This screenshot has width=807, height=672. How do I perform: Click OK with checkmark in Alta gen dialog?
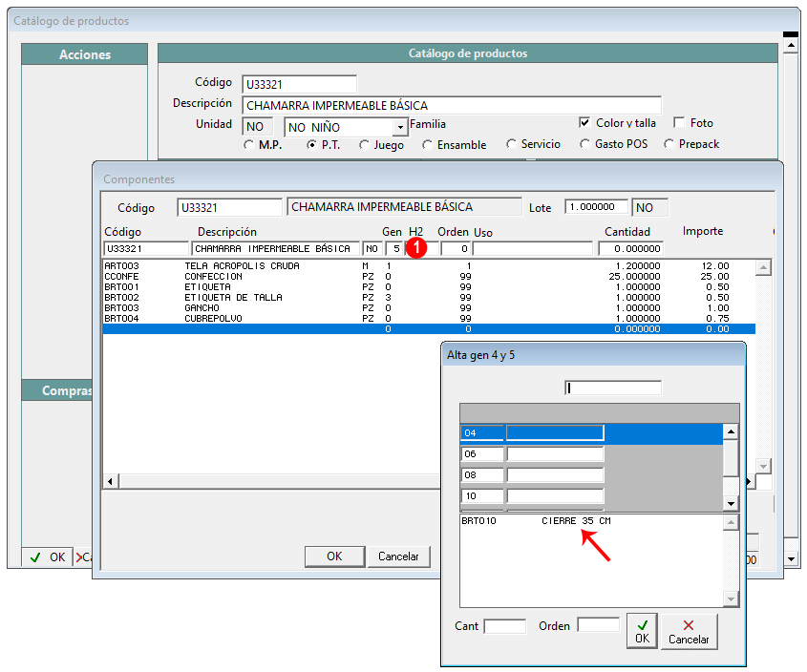pos(643,631)
